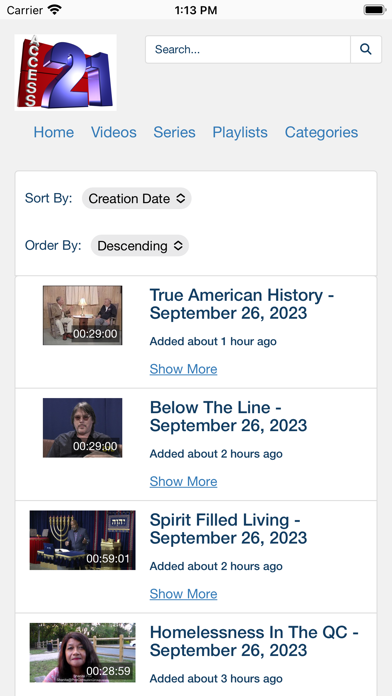Open the Series menu item
The width and height of the screenshot is (392, 696).
tap(174, 132)
